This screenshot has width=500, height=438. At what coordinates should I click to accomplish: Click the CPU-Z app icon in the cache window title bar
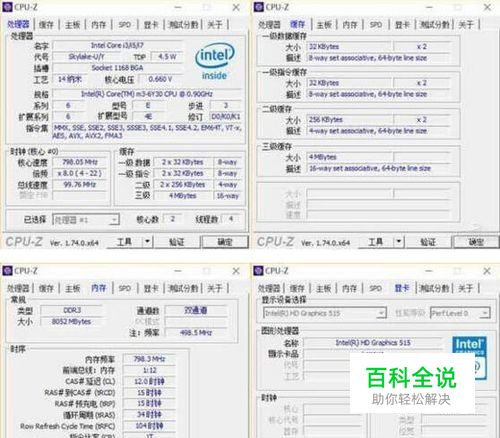click(x=258, y=7)
